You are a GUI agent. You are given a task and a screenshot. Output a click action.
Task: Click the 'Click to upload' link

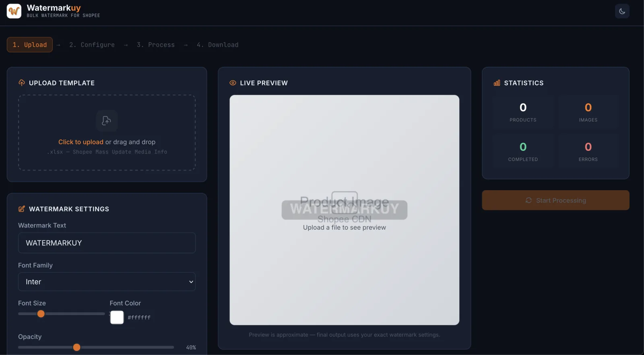click(x=81, y=142)
